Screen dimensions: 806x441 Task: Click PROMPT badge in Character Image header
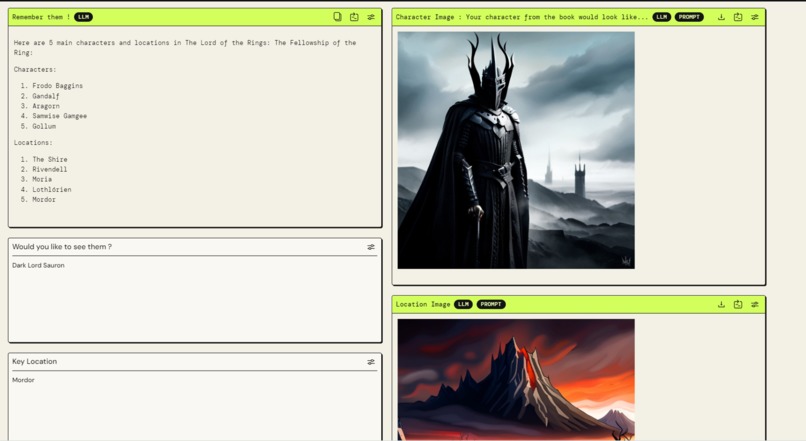coord(689,17)
